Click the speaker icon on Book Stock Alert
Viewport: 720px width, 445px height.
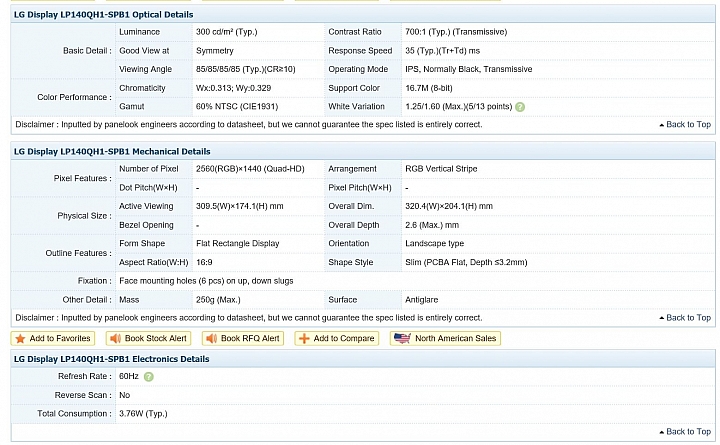115,338
